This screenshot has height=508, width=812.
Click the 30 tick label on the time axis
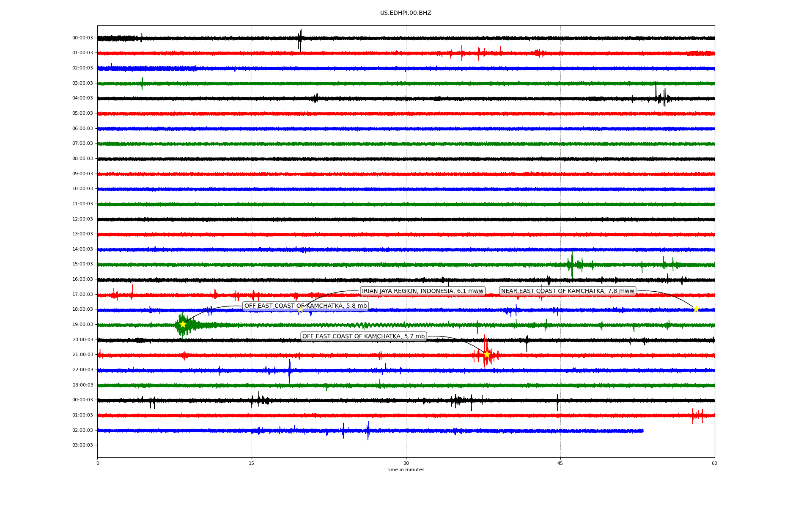tap(406, 463)
